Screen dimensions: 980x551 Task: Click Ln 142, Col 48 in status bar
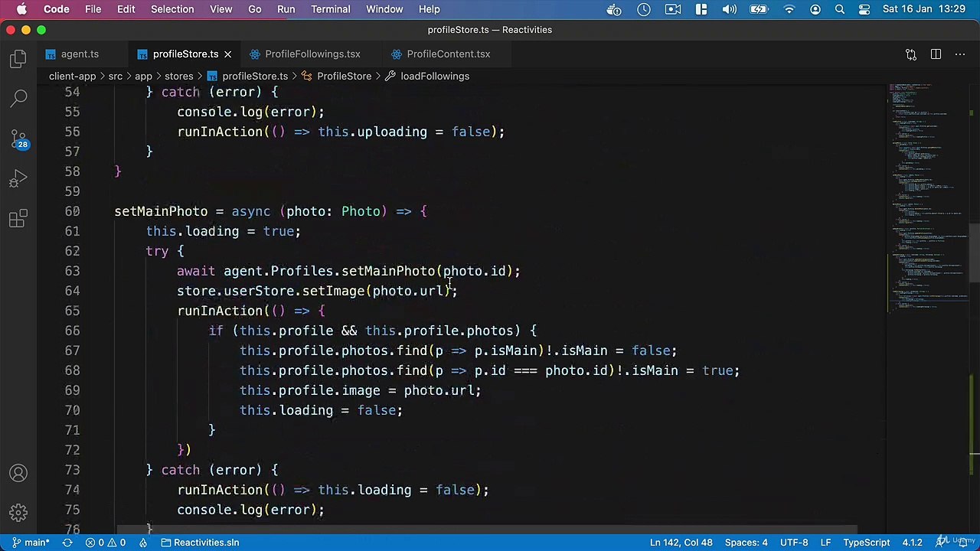coord(681,543)
